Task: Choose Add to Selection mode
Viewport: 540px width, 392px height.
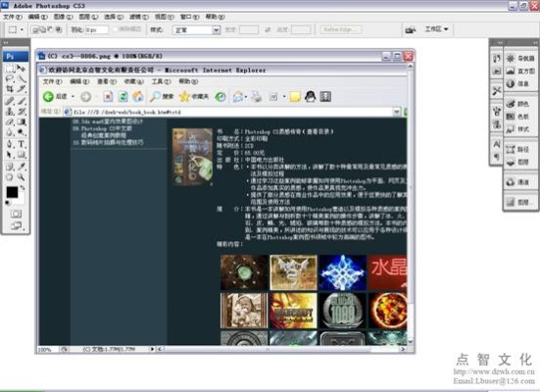Action: pos(43,30)
